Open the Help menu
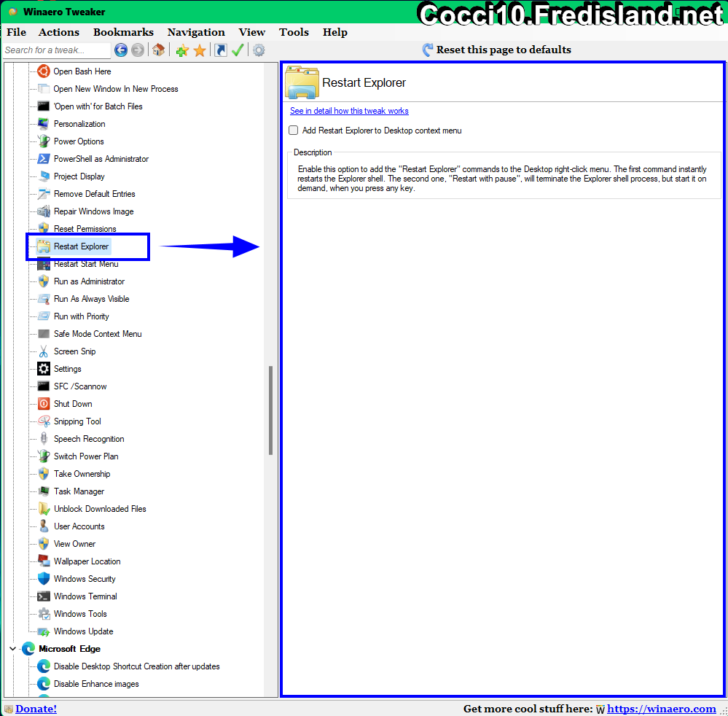The width and height of the screenshot is (728, 716). click(x=335, y=32)
